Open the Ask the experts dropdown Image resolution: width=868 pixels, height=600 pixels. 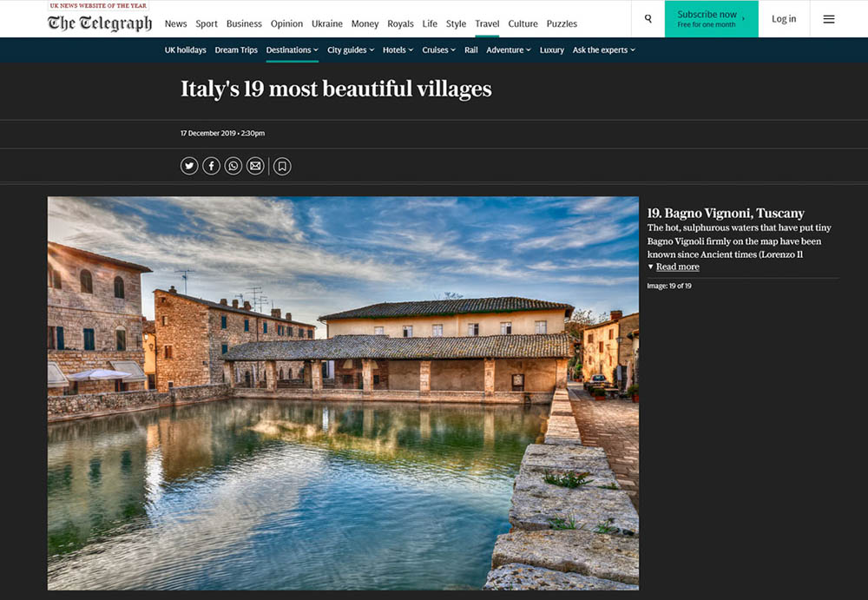click(603, 50)
